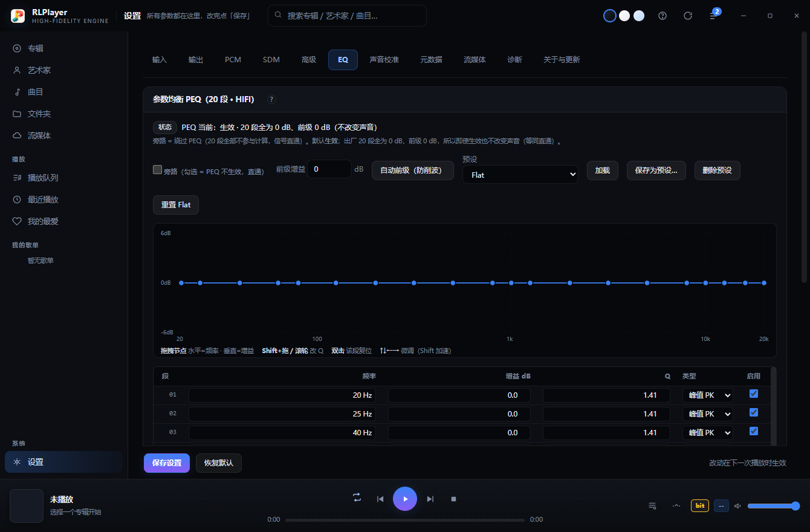
Task: Toggle the enable checkbox for band 03
Action: (x=753, y=431)
